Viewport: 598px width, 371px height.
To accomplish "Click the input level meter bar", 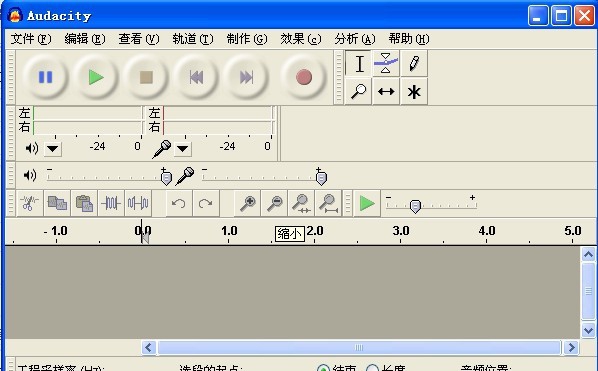I will pyautogui.click(x=218, y=120).
